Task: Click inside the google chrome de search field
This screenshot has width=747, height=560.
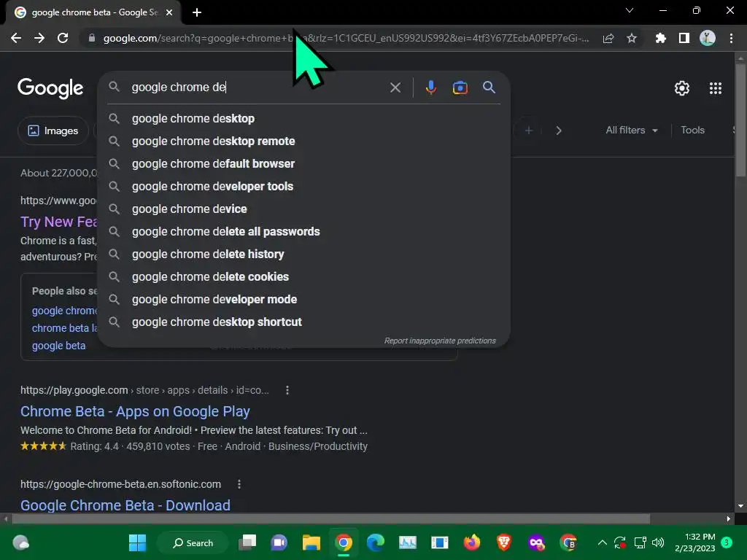Action: [258, 87]
